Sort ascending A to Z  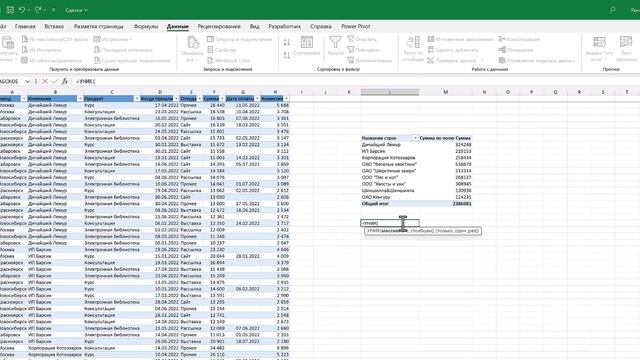[287, 42]
